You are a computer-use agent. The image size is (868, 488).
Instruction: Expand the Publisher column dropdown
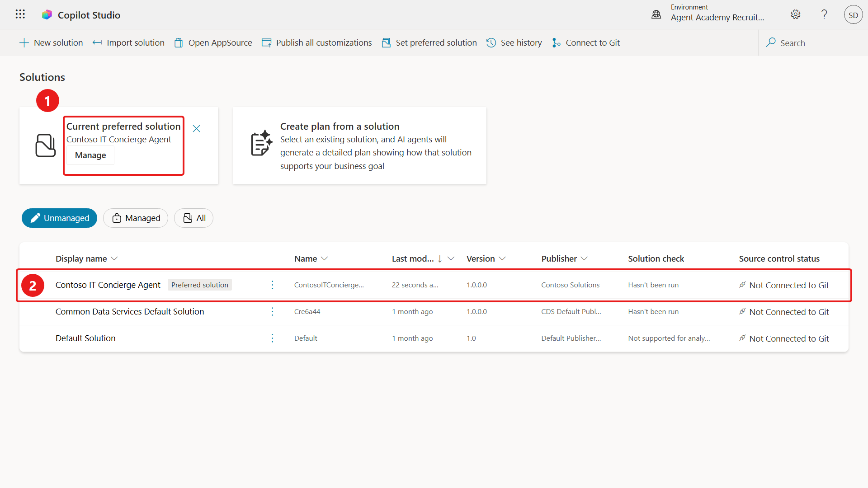[584, 258]
